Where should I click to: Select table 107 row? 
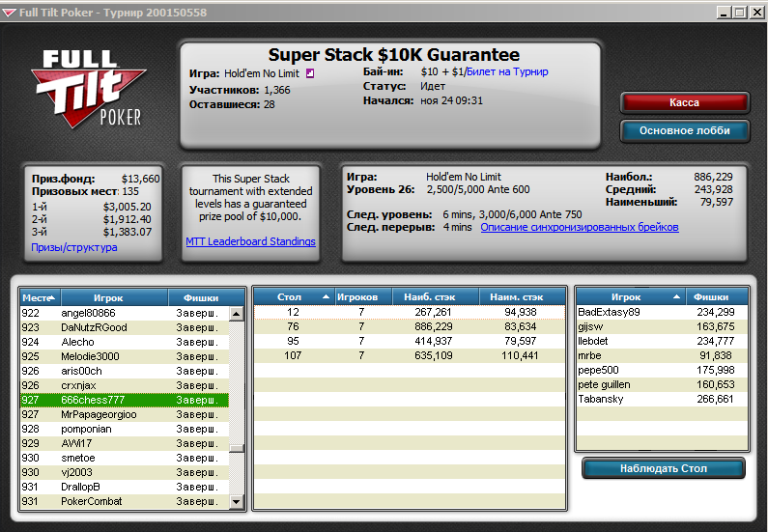pyautogui.click(x=410, y=355)
